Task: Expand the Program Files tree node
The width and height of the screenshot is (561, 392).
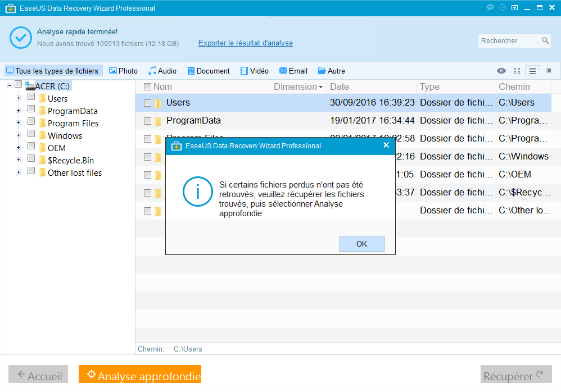Action: (18, 122)
